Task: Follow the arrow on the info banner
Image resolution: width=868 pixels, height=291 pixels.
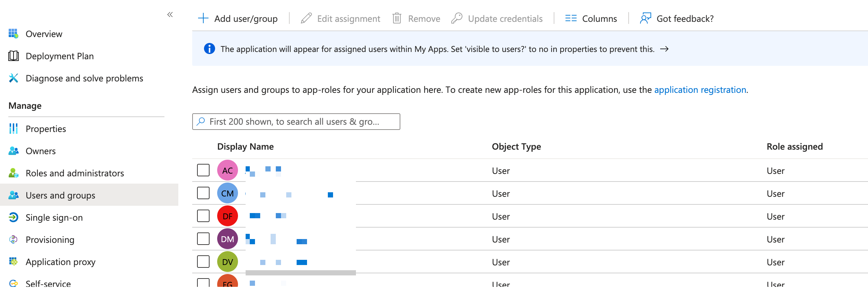Action: coord(664,49)
